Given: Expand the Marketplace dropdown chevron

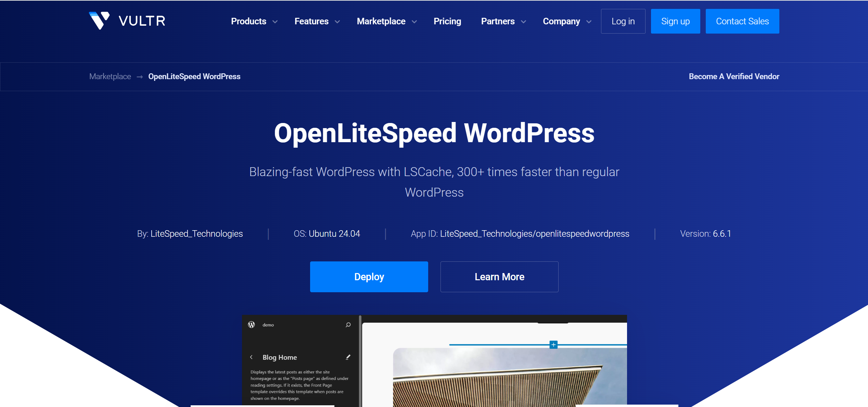Looking at the screenshot, I should 414,22.
